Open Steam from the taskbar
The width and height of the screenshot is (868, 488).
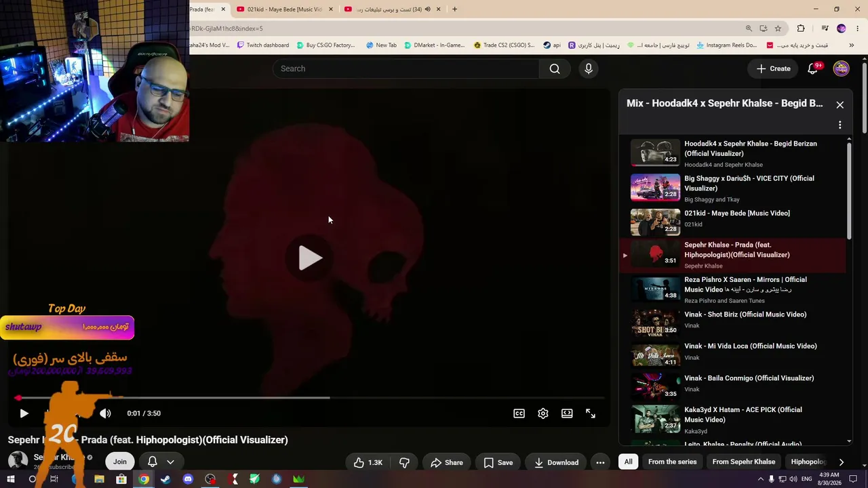[165, 479]
